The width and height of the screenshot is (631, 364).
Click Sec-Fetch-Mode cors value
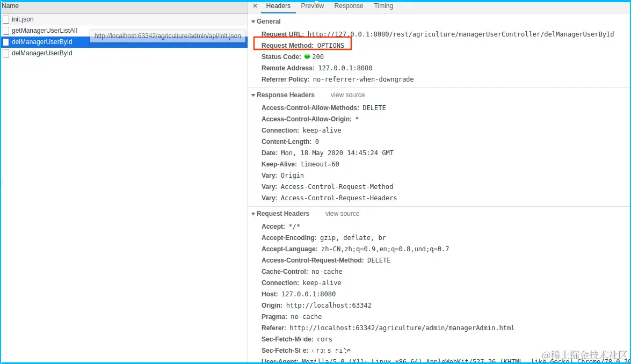coord(324,339)
